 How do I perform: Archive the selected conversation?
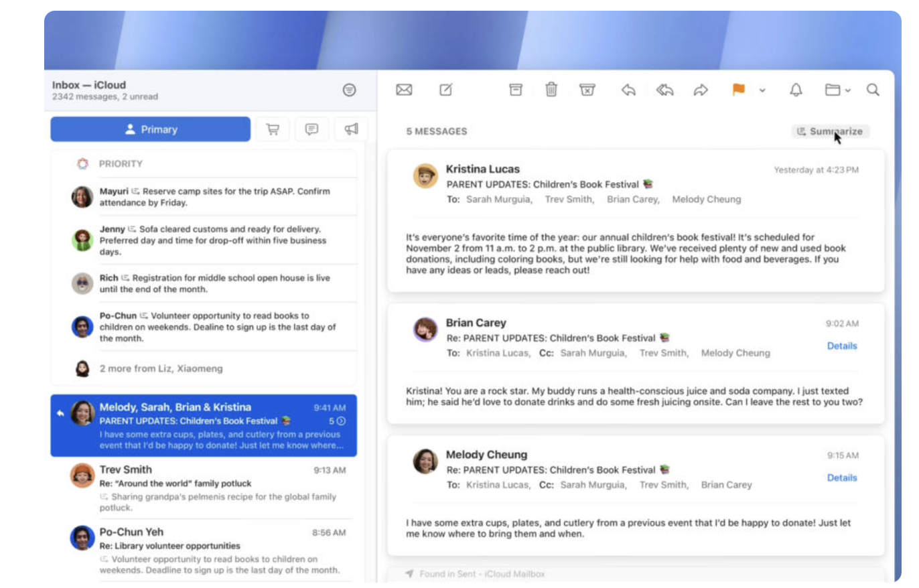[x=515, y=90]
